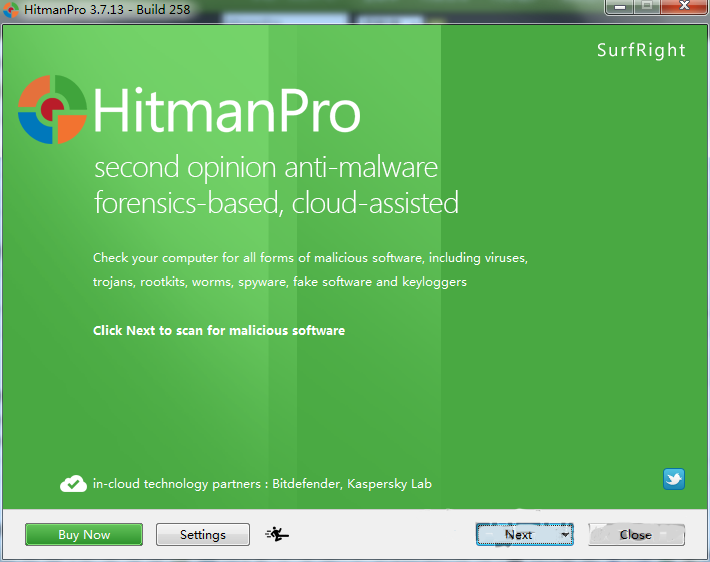Click the 'Check your computer' description line

point(310,258)
